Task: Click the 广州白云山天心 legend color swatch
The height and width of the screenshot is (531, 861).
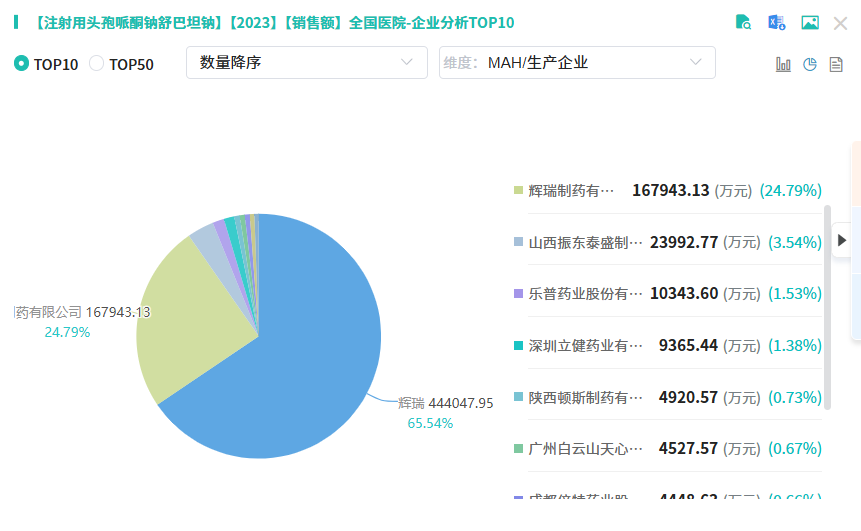Action: [518, 449]
